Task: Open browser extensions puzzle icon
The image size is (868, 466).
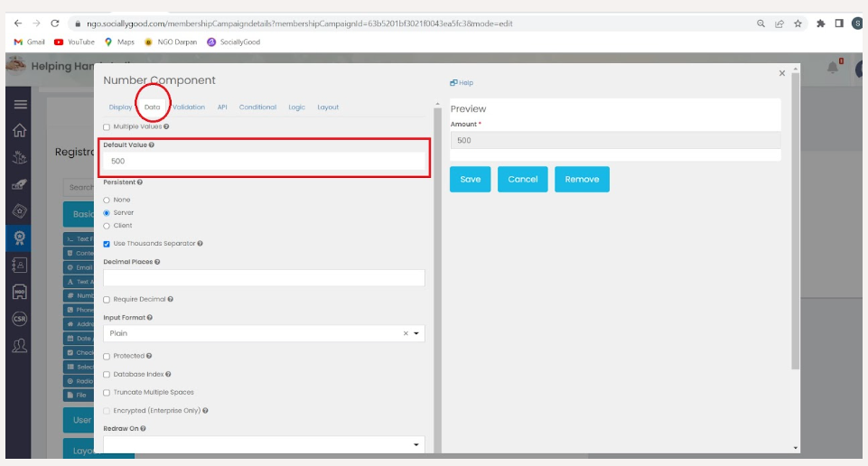Action: pos(821,23)
